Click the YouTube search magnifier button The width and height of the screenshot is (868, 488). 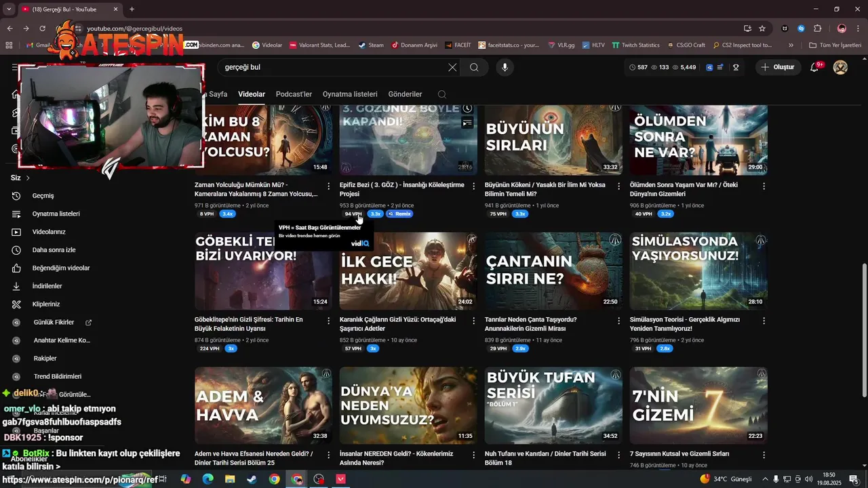pyautogui.click(x=474, y=67)
